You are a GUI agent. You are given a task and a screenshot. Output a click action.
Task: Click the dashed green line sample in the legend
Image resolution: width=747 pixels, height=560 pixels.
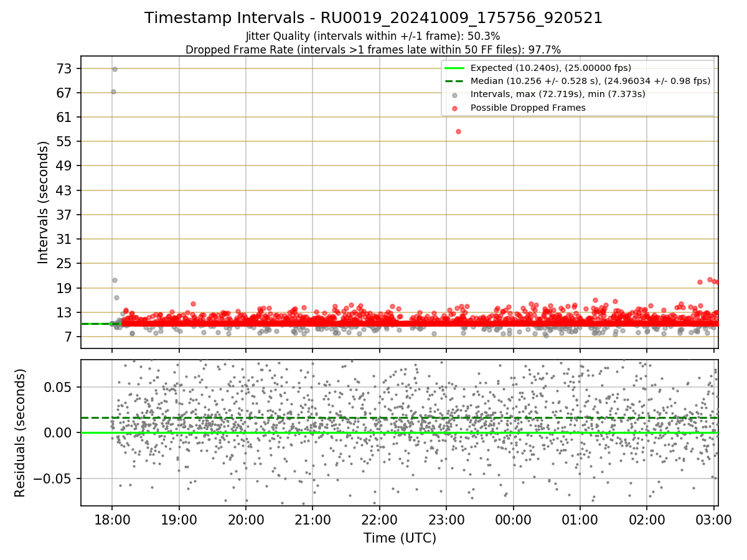tap(455, 81)
